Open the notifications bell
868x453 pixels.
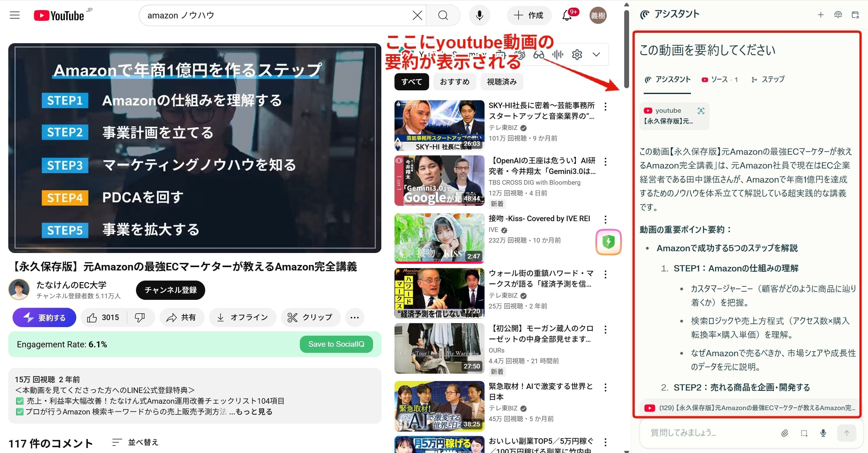click(x=567, y=16)
